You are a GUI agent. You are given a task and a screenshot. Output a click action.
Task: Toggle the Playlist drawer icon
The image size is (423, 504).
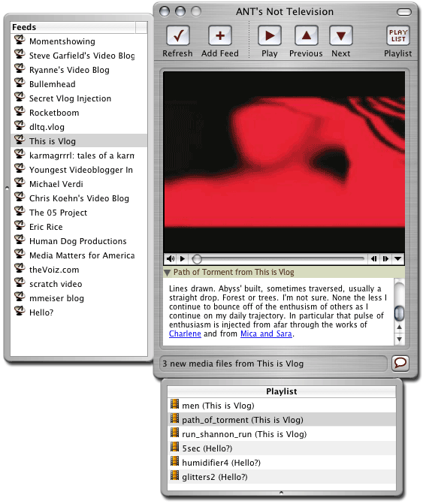[x=398, y=36]
